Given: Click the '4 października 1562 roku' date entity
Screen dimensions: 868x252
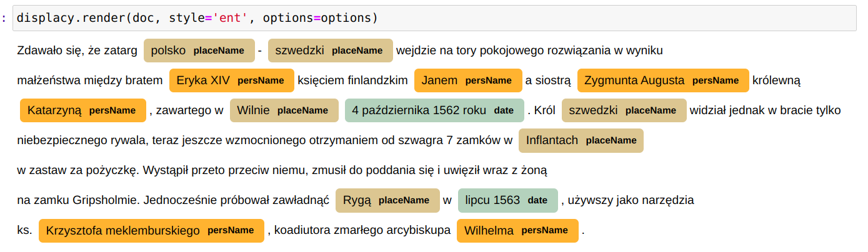Looking at the screenshot, I should [434, 110].
